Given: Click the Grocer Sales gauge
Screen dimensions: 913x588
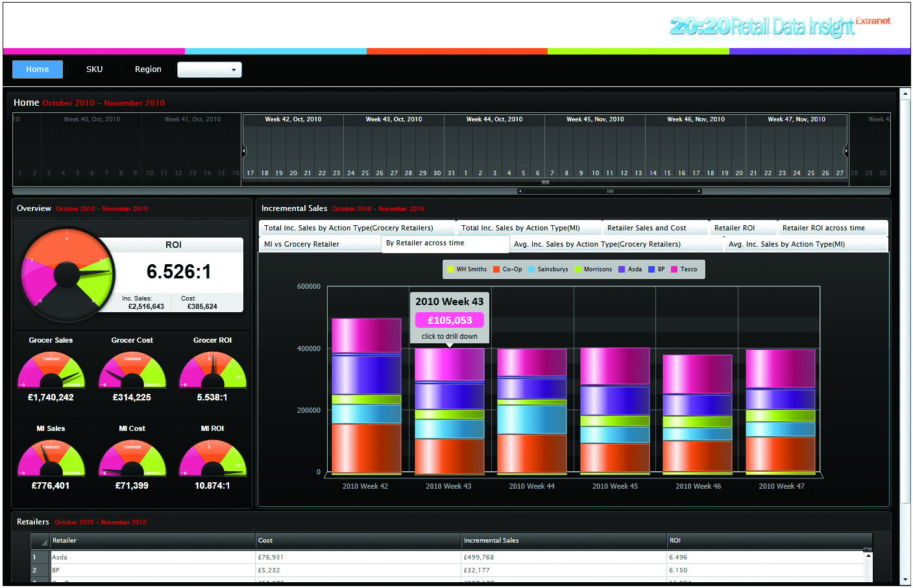Looking at the screenshot, I should [x=51, y=370].
